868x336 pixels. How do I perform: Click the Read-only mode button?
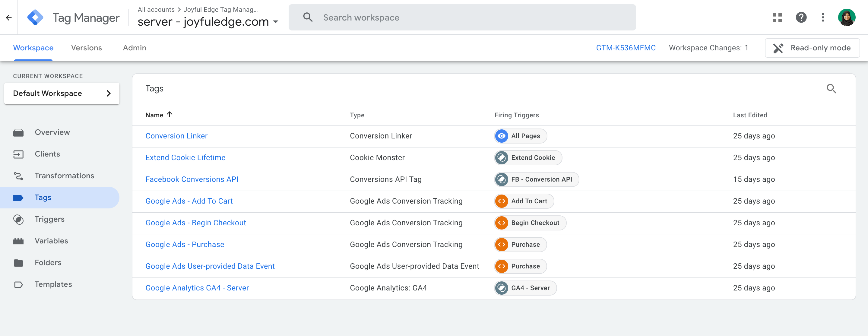tap(812, 48)
